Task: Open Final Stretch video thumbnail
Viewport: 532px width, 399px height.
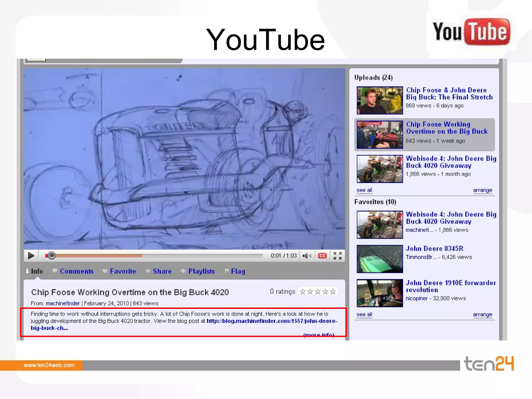Action: (x=380, y=100)
